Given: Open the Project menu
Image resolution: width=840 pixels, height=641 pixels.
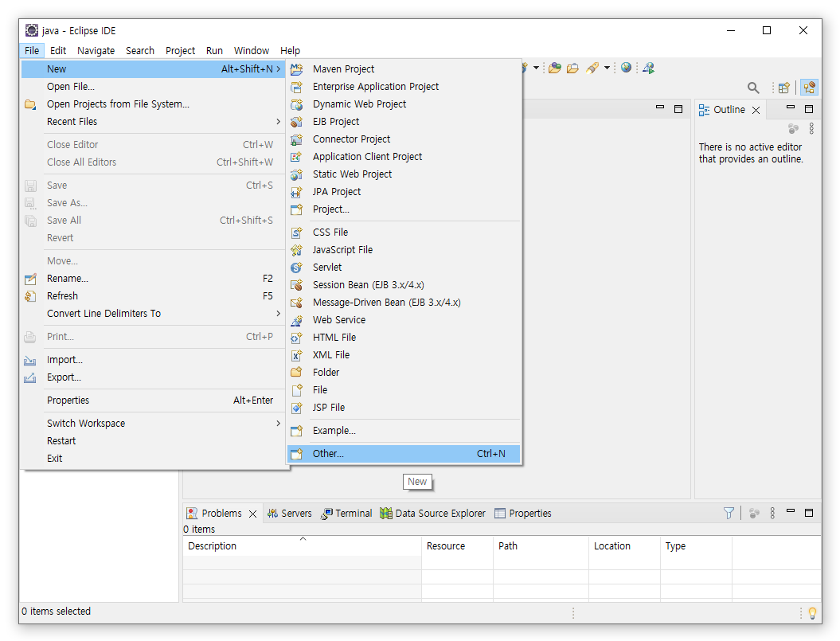Looking at the screenshot, I should (180, 51).
